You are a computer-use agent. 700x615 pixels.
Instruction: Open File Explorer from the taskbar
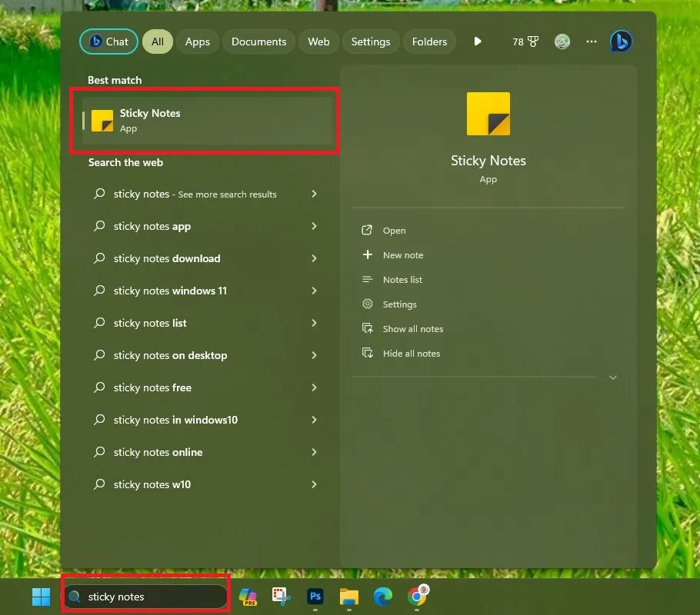click(348, 597)
